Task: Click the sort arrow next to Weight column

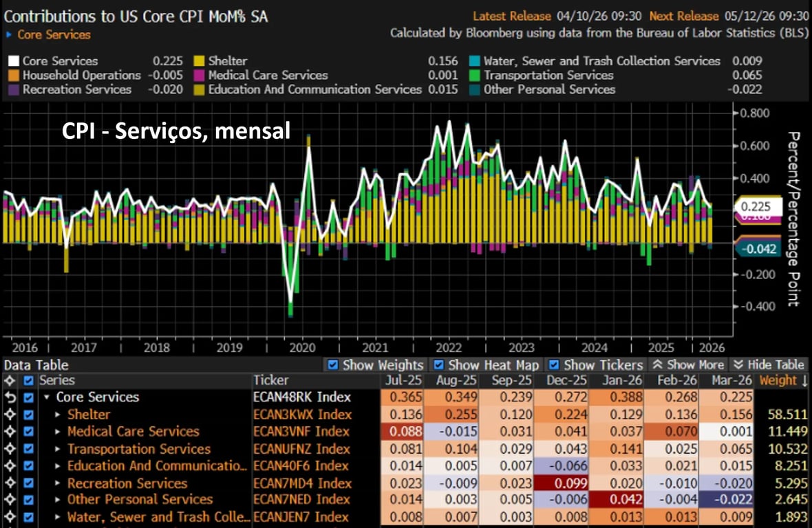Action: click(802, 380)
